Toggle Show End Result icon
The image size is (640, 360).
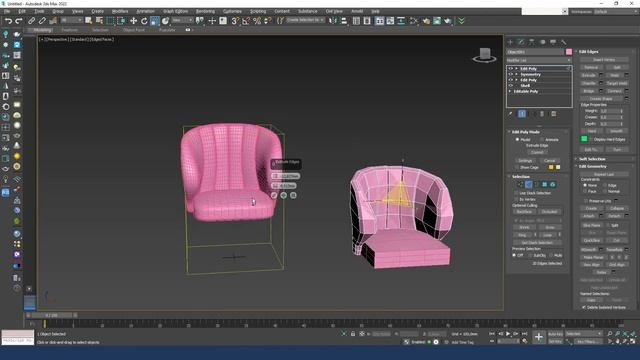click(x=522, y=114)
